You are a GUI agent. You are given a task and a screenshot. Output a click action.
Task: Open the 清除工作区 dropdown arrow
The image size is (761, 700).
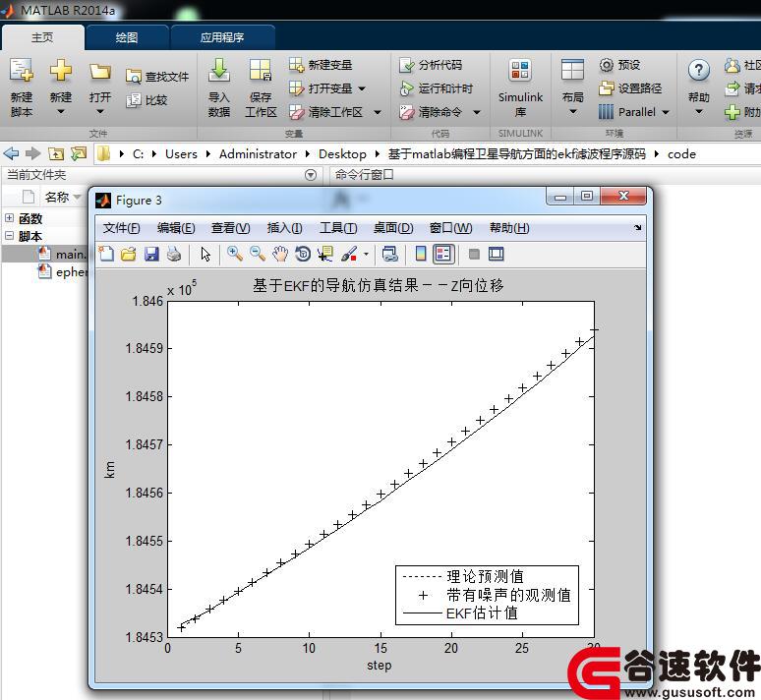click(x=378, y=112)
